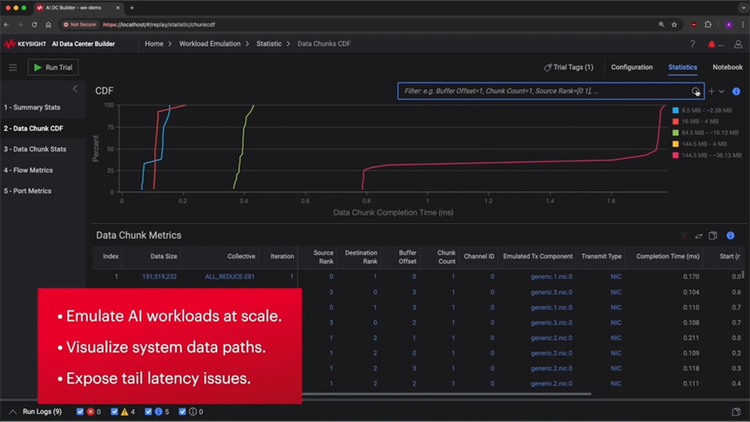Screen dimensions: 750x422
Task: Open a new browser tab
Action: [x=132, y=8]
